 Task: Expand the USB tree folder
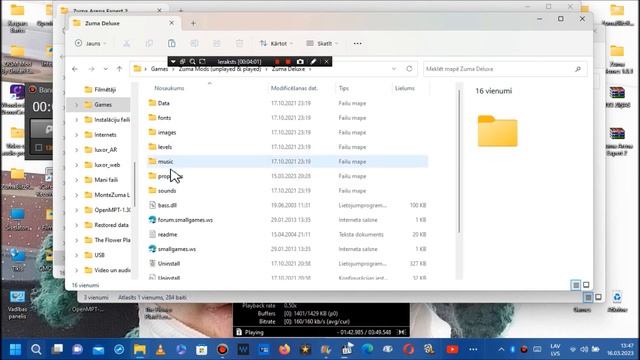tap(76, 255)
